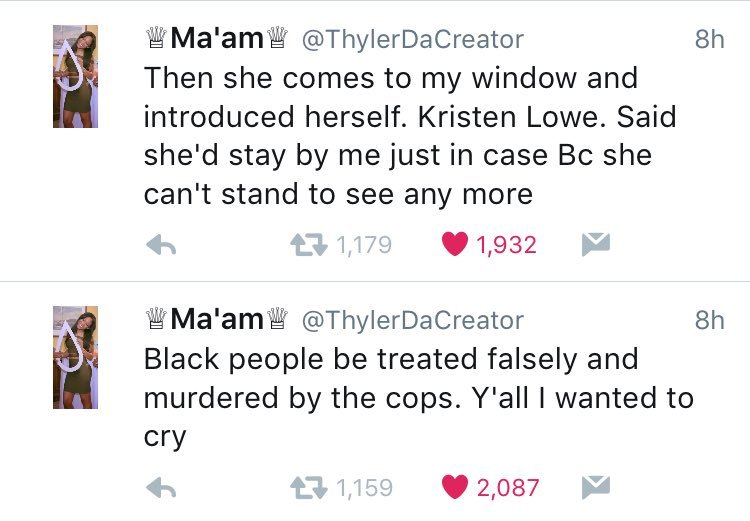View the 1,179 retweets count

click(x=362, y=245)
